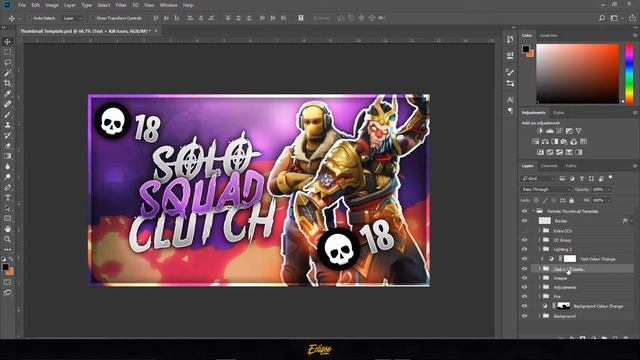640x360 pixels.
Task: Switch to the Channels tab
Action: point(549,166)
